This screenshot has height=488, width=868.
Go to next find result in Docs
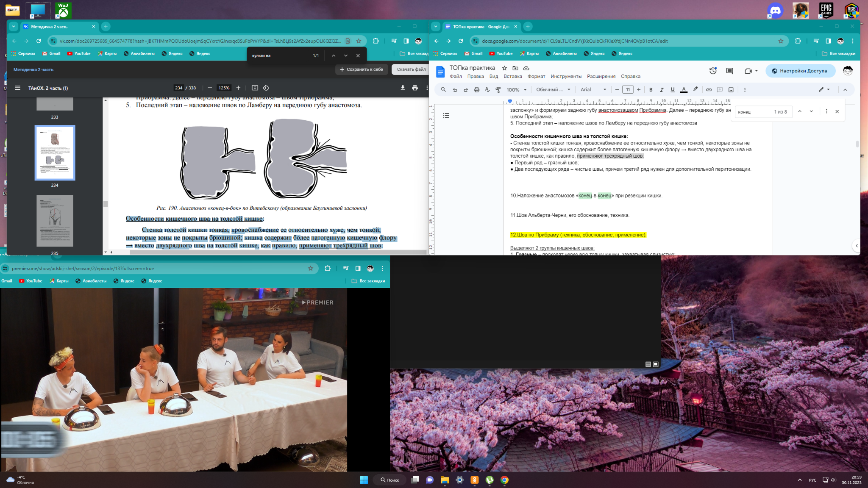pos(811,111)
